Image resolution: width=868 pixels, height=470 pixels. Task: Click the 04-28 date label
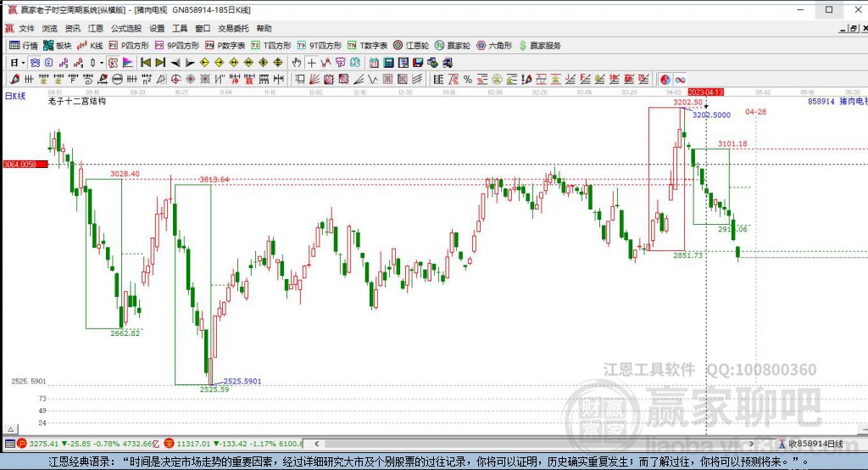[755, 112]
